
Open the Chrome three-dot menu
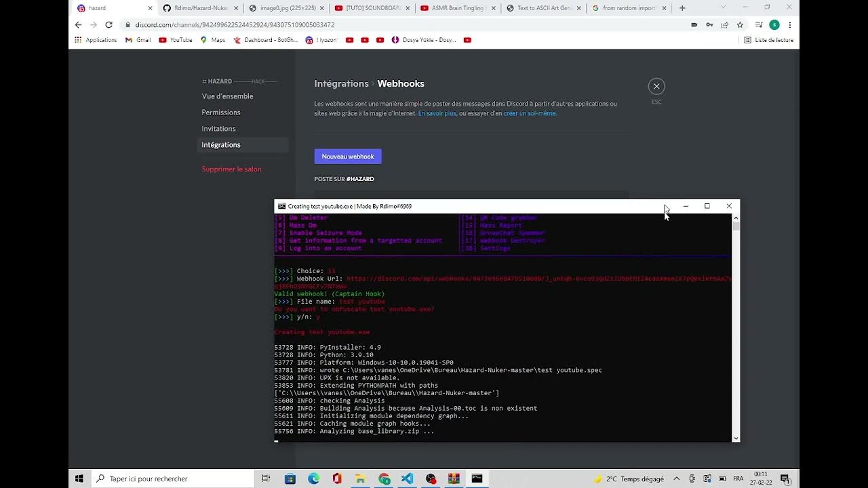point(790,24)
